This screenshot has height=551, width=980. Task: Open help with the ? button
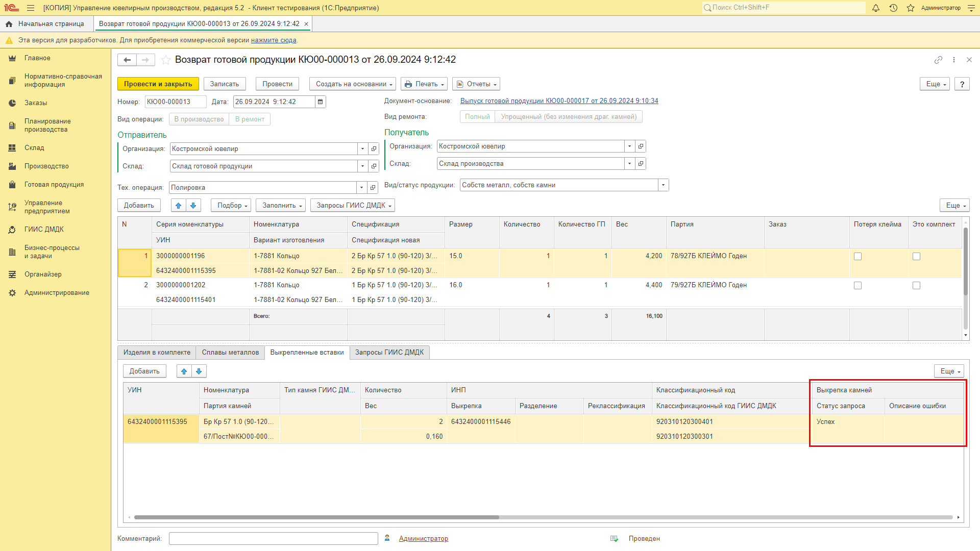click(x=962, y=84)
